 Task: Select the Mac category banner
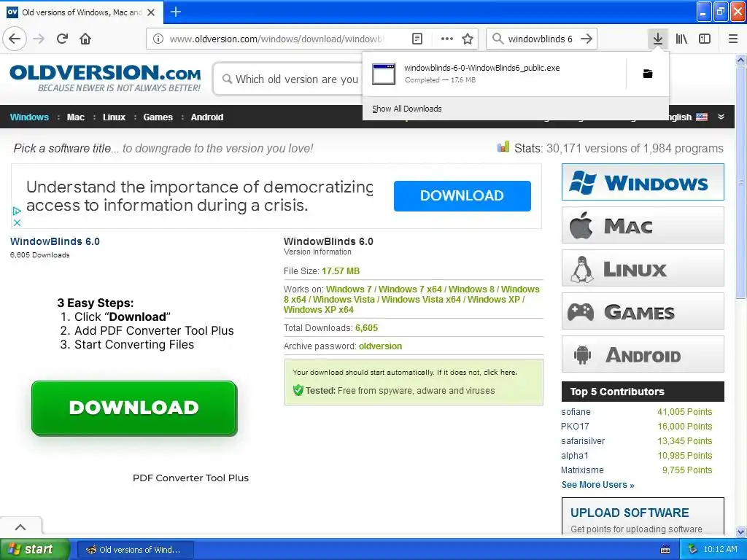(x=643, y=225)
